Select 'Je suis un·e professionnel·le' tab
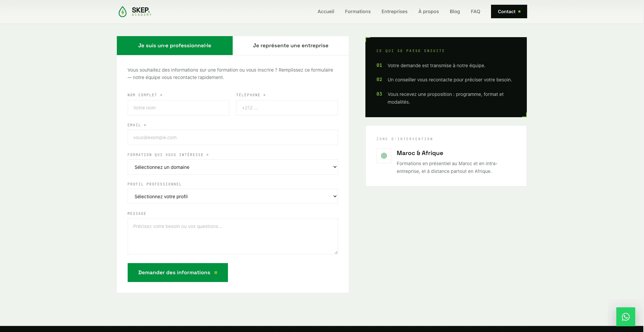 pos(175,46)
